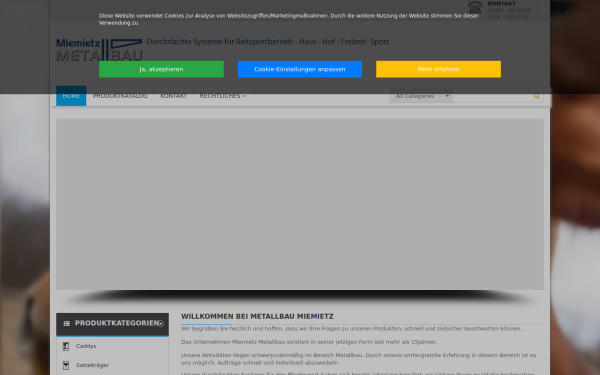
Task: Collapse the PRODUKTKATEGORIEN panel arrow
Action: (x=161, y=324)
